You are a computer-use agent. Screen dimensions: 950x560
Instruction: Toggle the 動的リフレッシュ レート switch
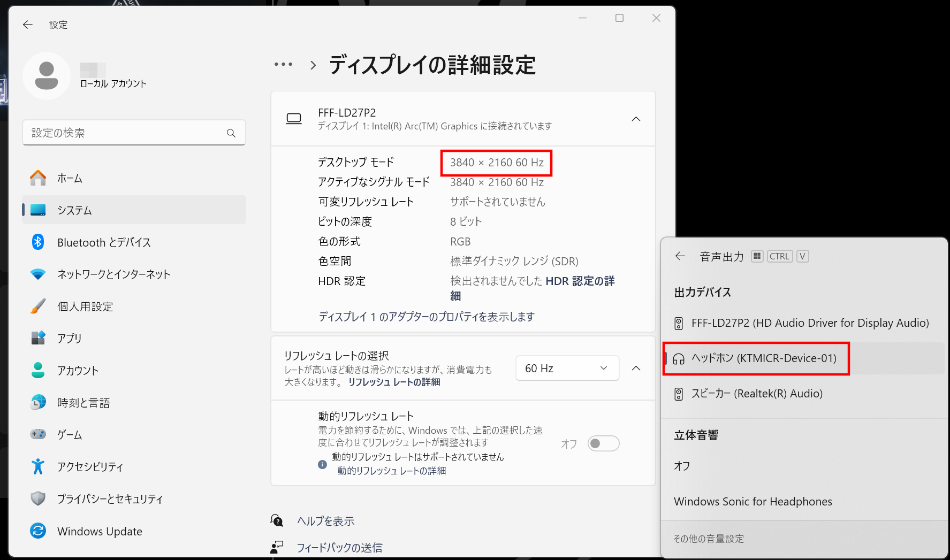coord(603,443)
